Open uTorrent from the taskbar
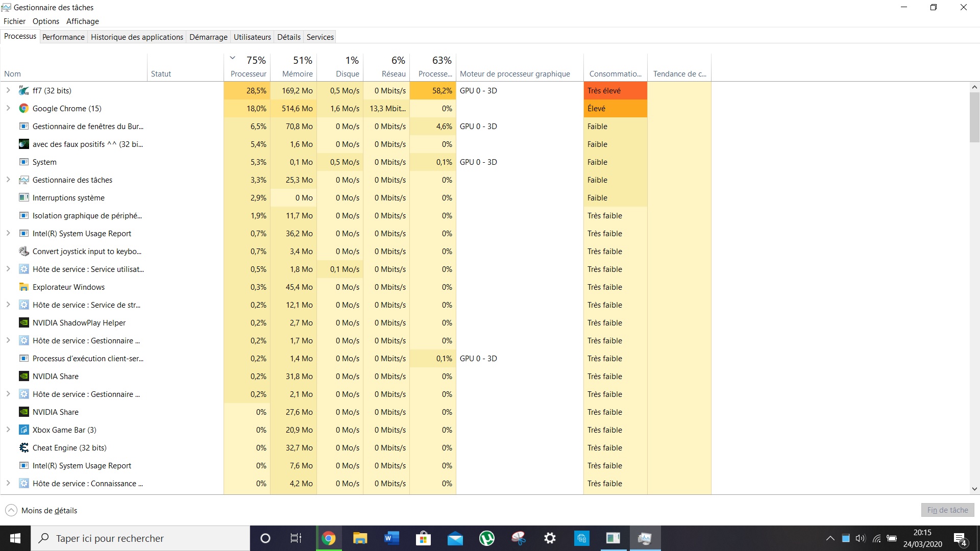 coord(486,538)
